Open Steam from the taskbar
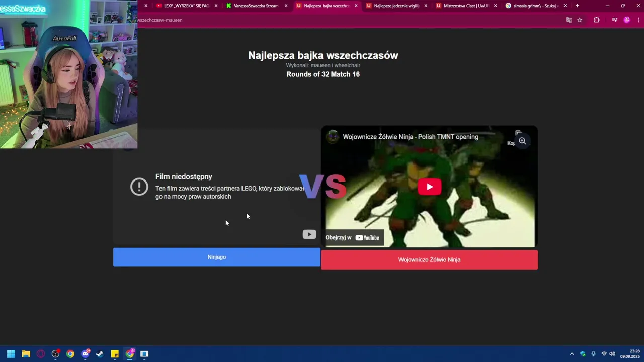This screenshot has height=362, width=644. click(x=100, y=354)
